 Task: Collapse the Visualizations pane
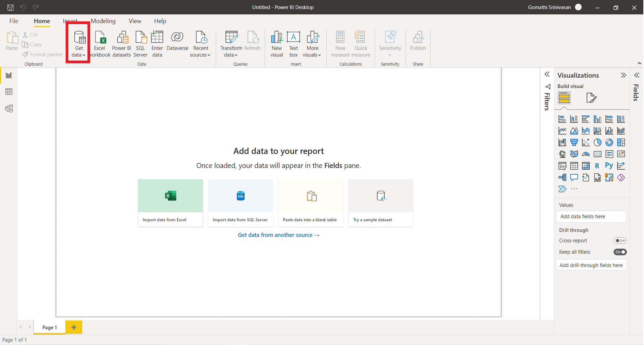pyautogui.click(x=623, y=75)
